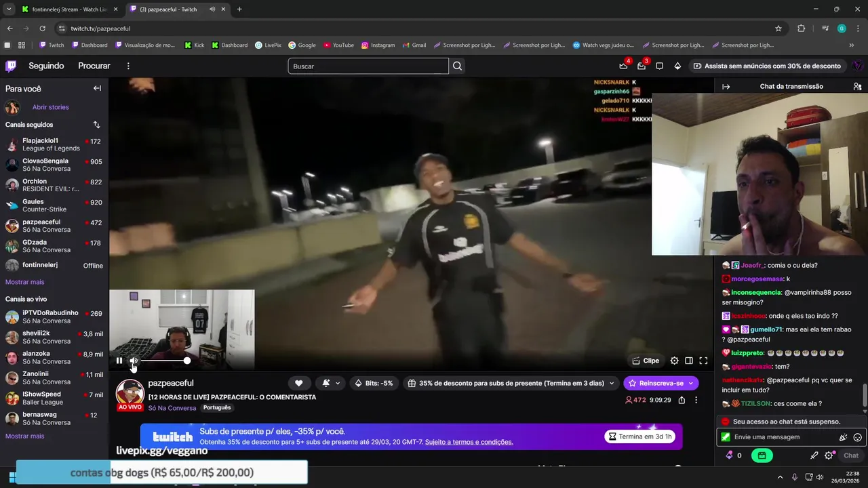Viewport: 868px width, 488px height.
Task: Open Abrir stories link
Action: tap(51, 107)
